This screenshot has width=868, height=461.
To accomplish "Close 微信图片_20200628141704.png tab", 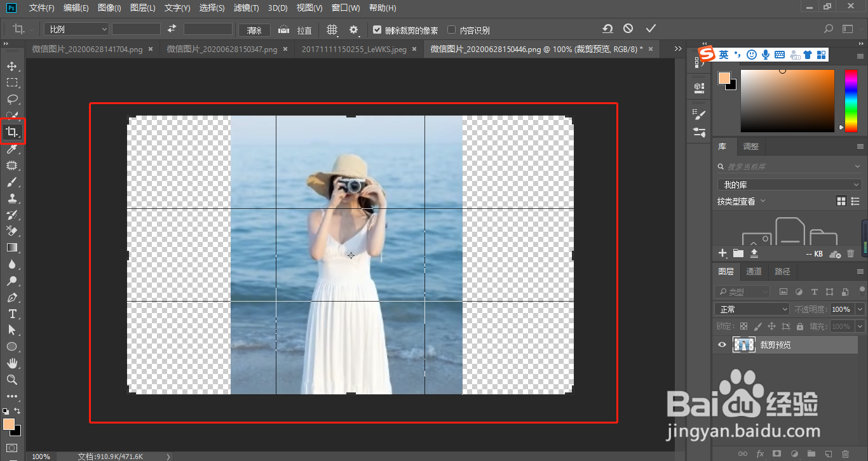I will (x=150, y=49).
